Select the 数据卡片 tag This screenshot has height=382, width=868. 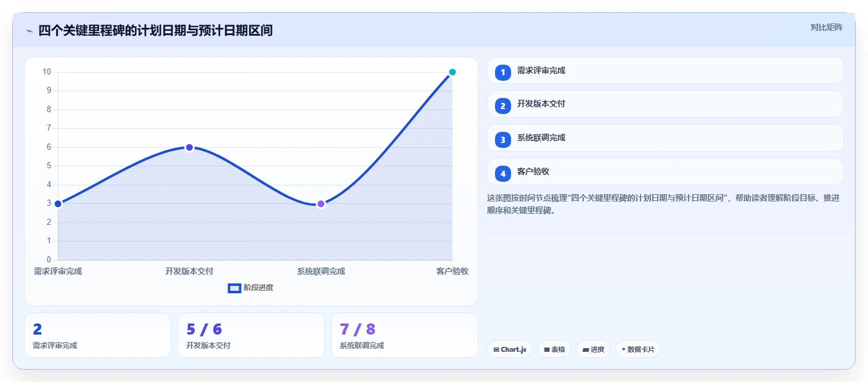638,349
